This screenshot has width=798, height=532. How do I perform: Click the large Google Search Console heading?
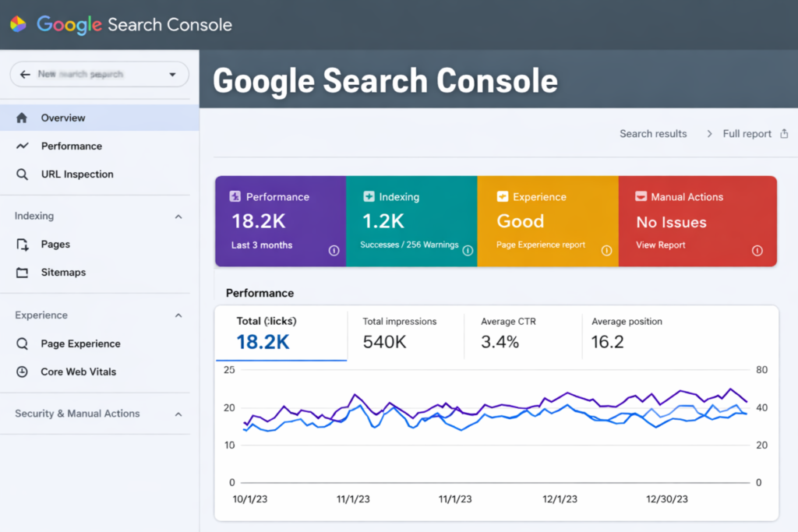[385, 81]
